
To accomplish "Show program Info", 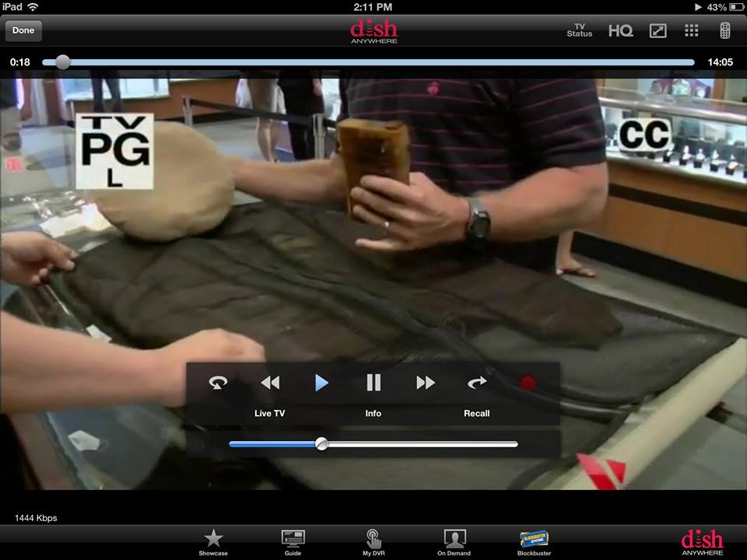I will point(373,413).
